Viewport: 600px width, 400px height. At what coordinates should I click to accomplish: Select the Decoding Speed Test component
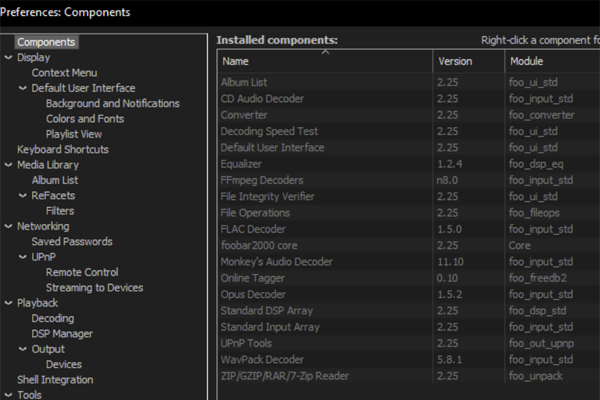(409, 131)
